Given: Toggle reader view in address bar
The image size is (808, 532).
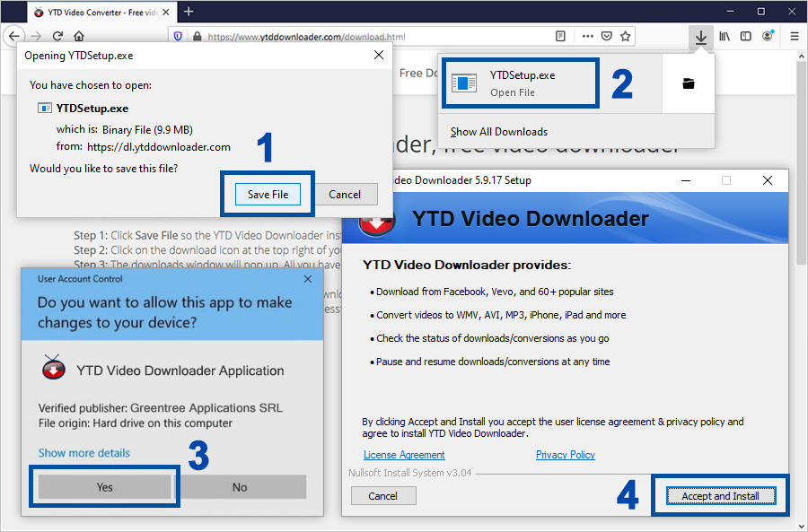Looking at the screenshot, I should [x=560, y=36].
